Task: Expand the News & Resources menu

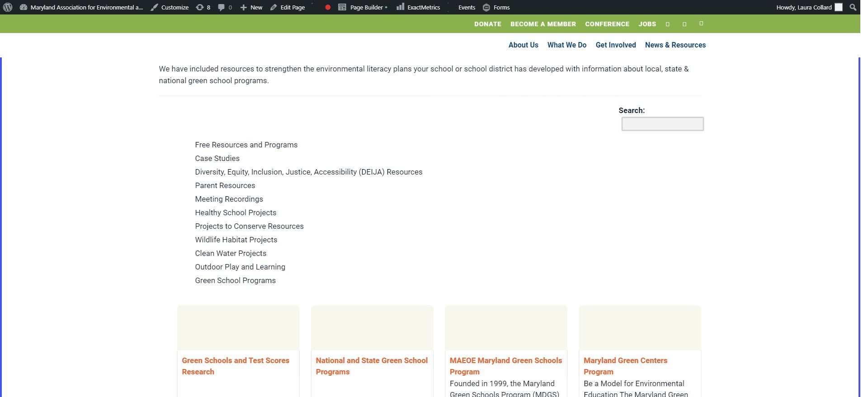Action: (x=675, y=45)
